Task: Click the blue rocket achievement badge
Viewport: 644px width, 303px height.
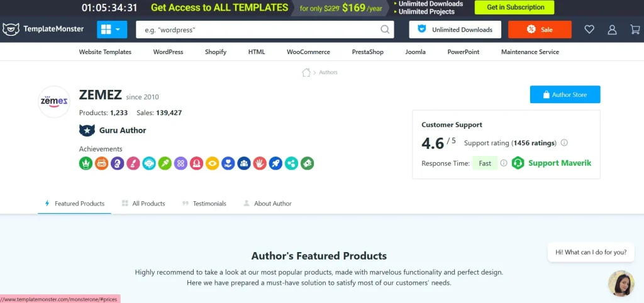Action: point(275,163)
